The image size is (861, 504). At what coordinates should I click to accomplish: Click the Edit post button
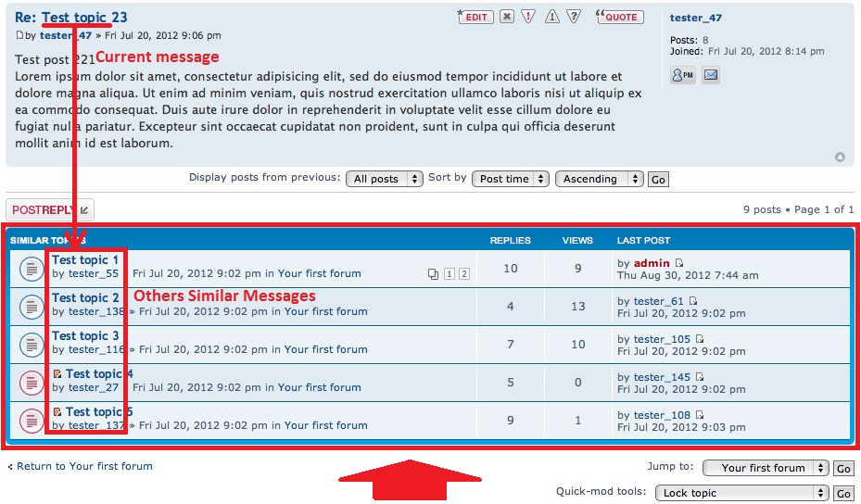pos(476,17)
